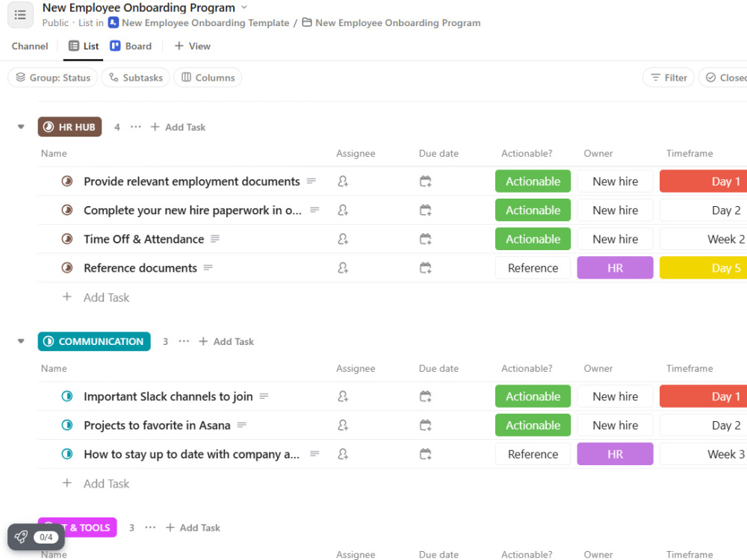Sort by Due date column in COMMUNICATION
Screen dimensions: 747x560
438,368
